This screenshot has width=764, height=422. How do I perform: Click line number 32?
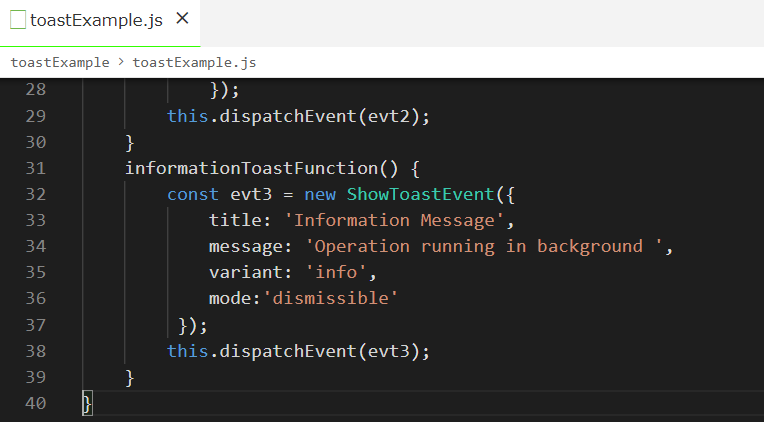(x=36, y=194)
